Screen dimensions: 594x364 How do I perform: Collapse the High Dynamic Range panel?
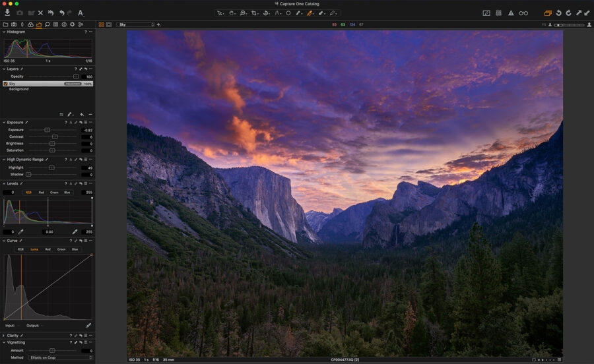click(x=4, y=160)
